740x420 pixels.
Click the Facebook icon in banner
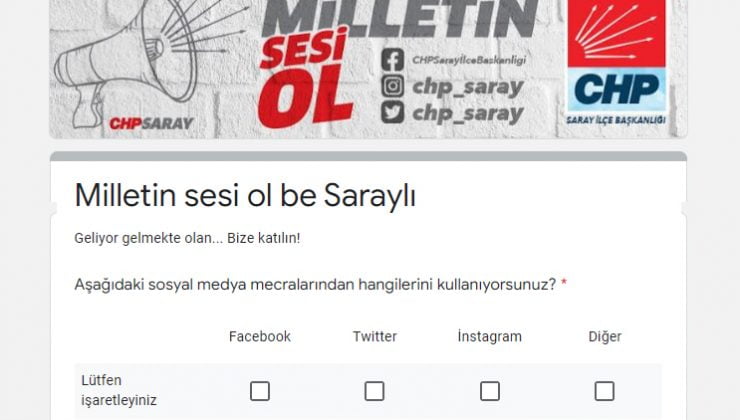393,59
